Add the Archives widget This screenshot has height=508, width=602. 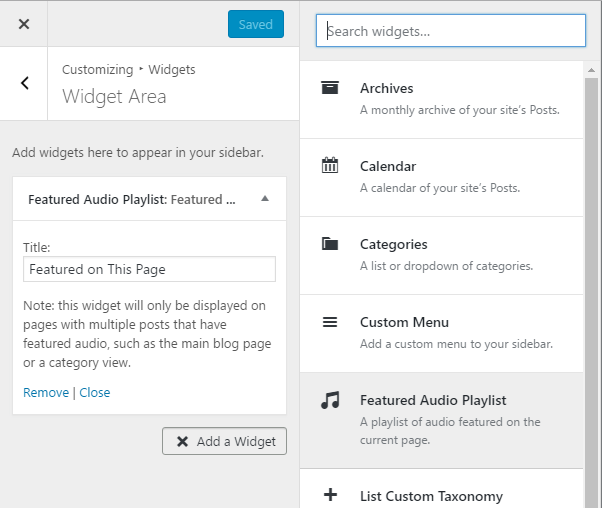click(442, 99)
